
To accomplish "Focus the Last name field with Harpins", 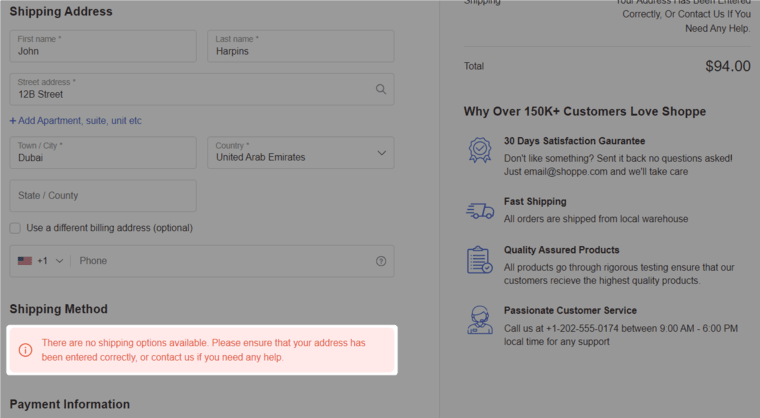I will pyautogui.click(x=301, y=46).
